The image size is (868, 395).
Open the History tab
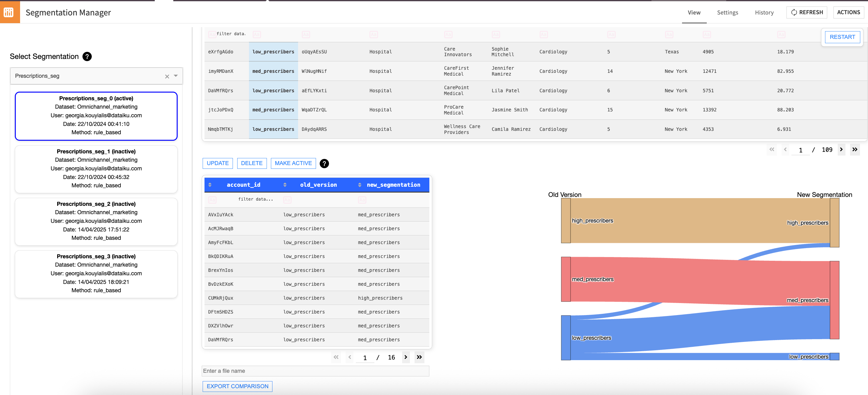tap(764, 12)
